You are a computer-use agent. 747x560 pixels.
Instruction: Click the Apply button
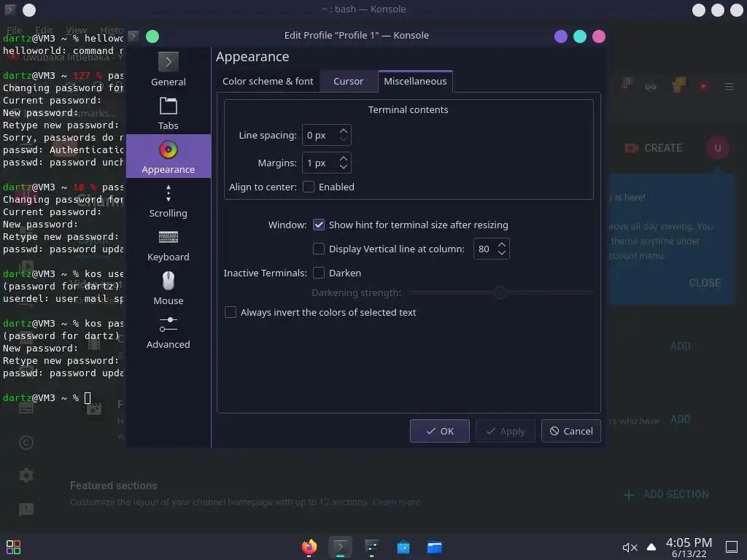[x=506, y=431]
